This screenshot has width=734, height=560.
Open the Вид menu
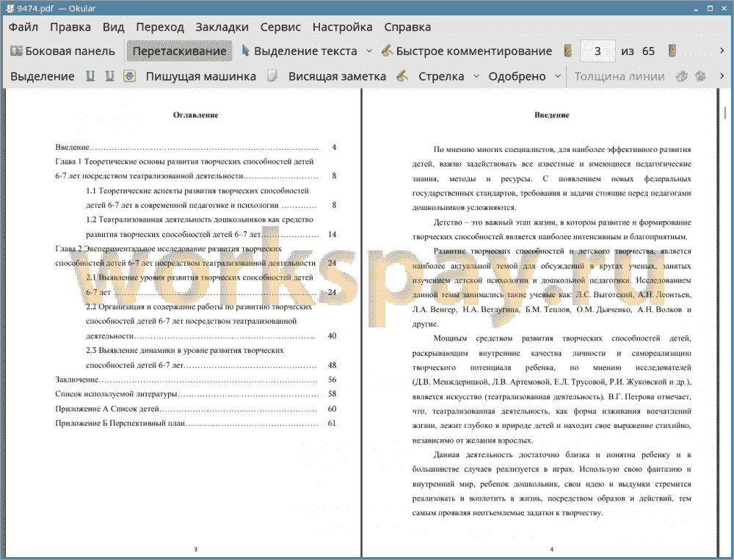113,27
